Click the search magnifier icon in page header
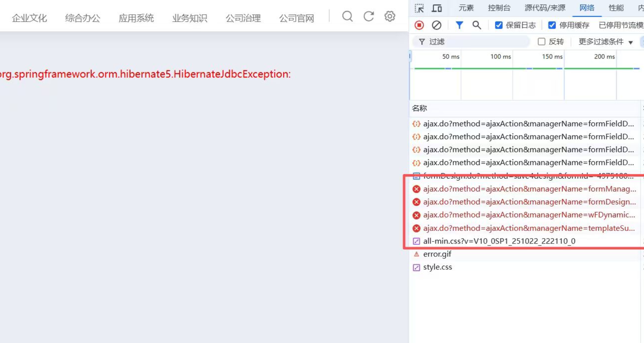 (347, 16)
